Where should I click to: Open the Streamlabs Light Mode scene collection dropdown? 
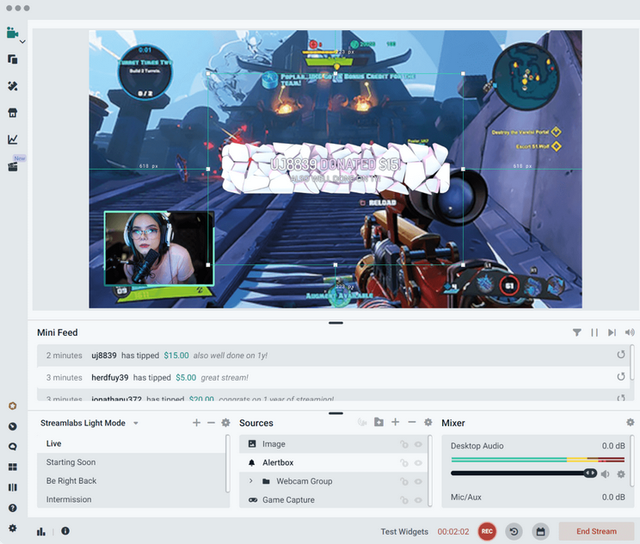pyautogui.click(x=135, y=423)
